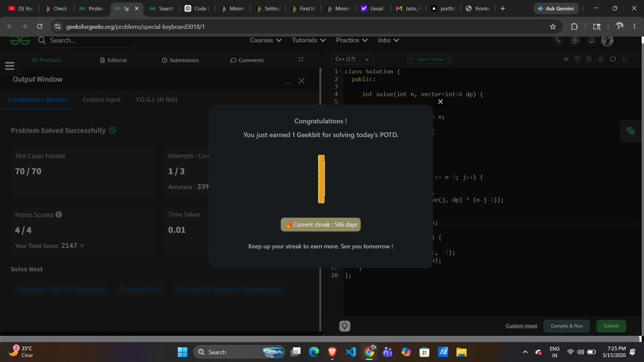Click the Ask Gemini button

tap(555, 9)
